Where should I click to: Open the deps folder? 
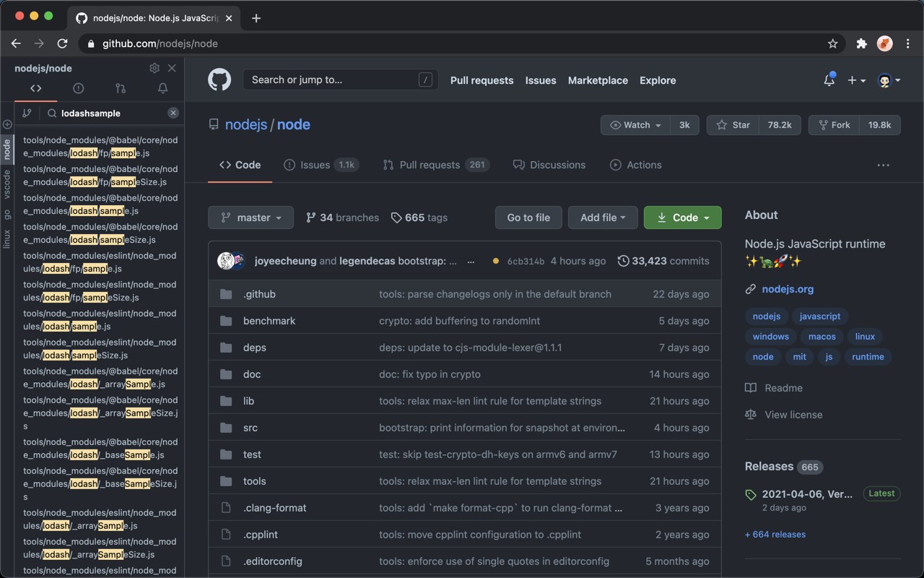tap(255, 348)
